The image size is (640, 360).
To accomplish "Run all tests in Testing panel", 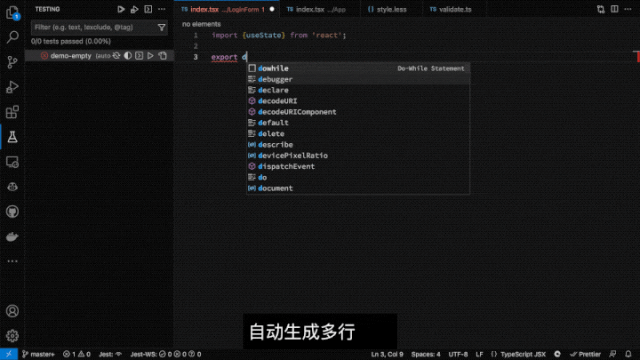I will coord(121,9).
